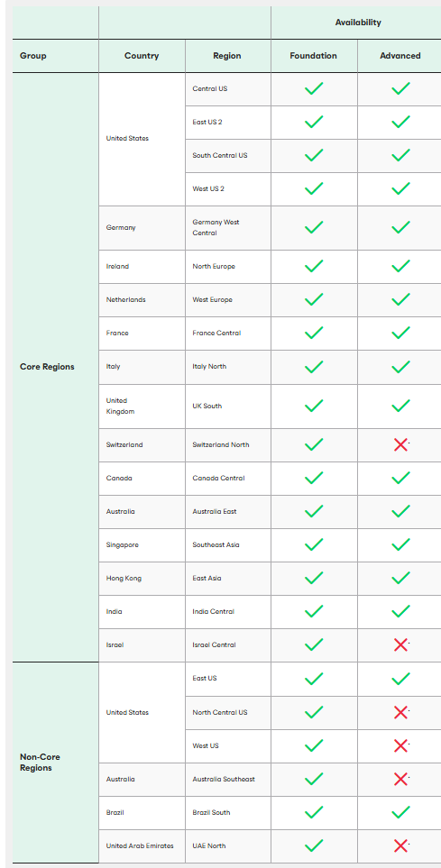Click the green check for UK South Foundation
The height and width of the screenshot is (868, 441).
(x=314, y=406)
